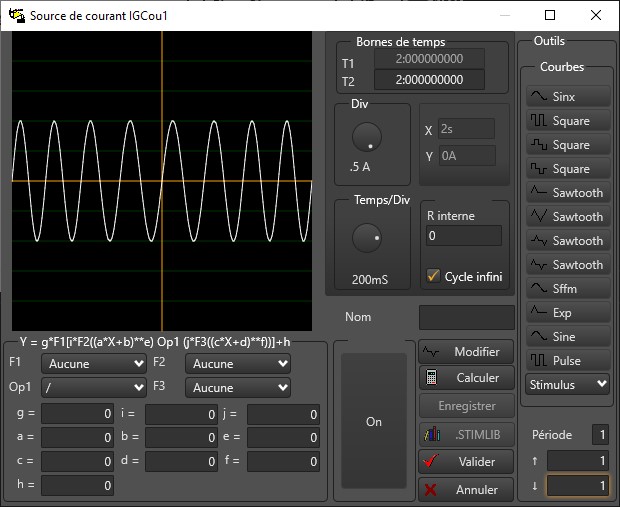Click the R interne input field

tap(464, 236)
